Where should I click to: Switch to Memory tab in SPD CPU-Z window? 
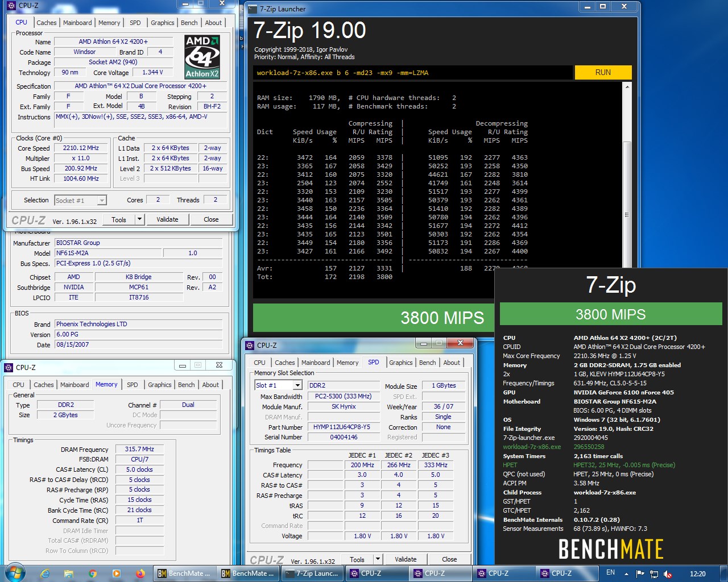[348, 363]
